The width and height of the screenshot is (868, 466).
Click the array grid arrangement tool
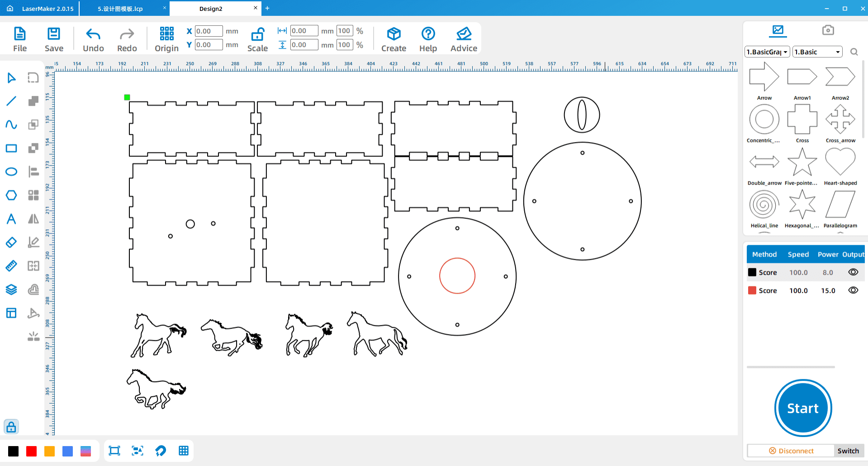click(x=33, y=195)
